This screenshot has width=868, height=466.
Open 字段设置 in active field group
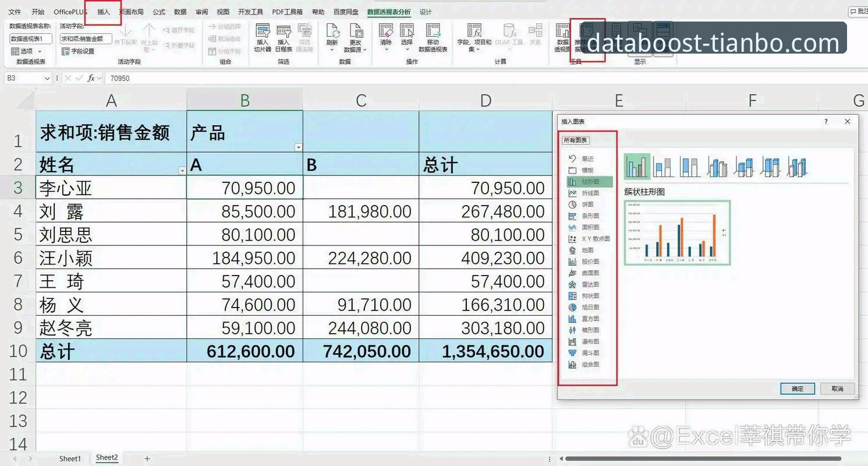pyautogui.click(x=78, y=51)
